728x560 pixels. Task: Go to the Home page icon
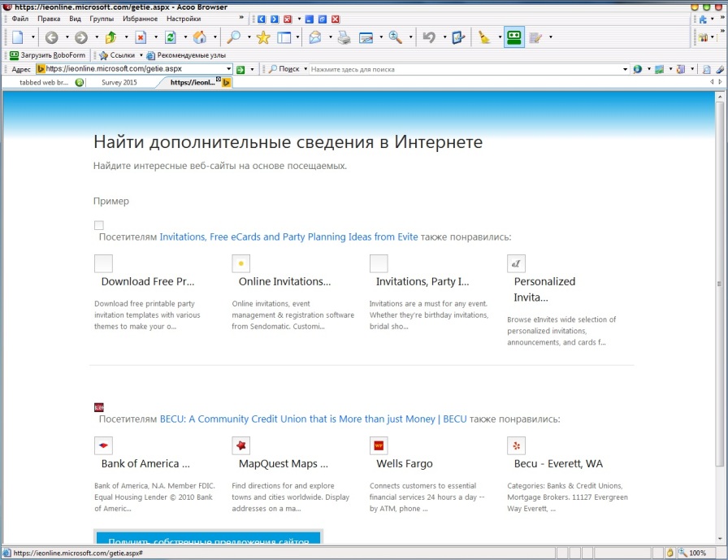tap(200, 37)
